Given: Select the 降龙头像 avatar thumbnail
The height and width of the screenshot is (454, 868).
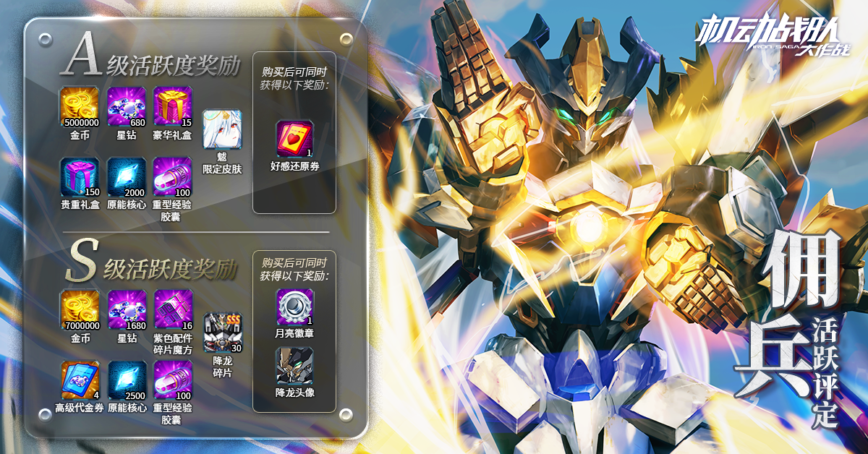Looking at the screenshot, I should (295, 366).
